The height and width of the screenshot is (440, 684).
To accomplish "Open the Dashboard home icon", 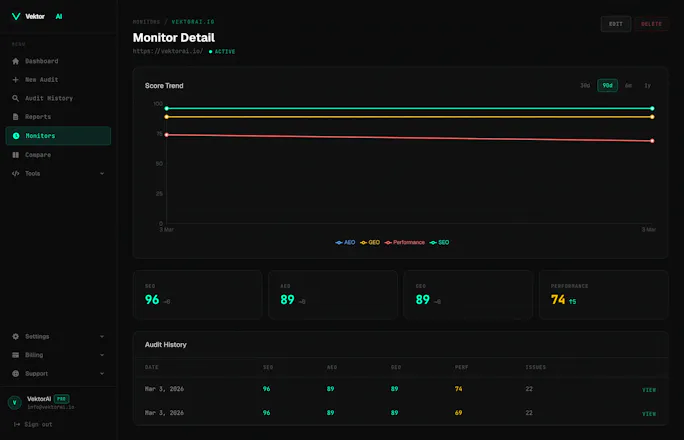I will [x=16, y=61].
